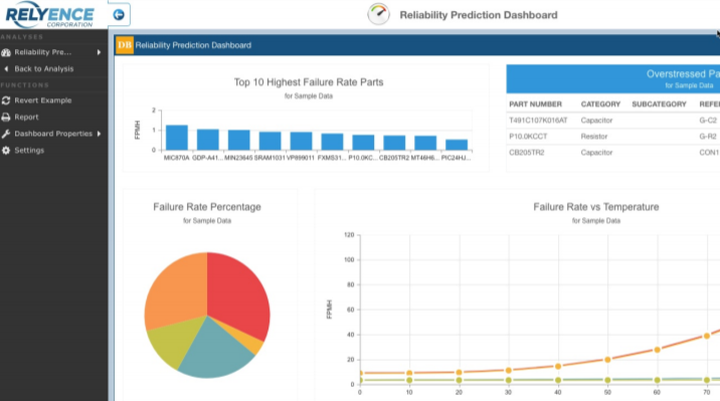Click the gauge icon beside dashboard title
720x401 pixels.
[x=379, y=15]
